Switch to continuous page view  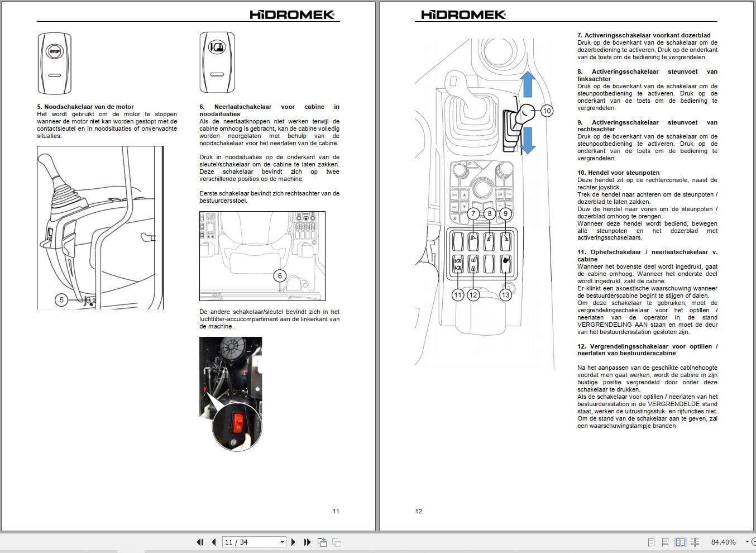(x=666, y=542)
